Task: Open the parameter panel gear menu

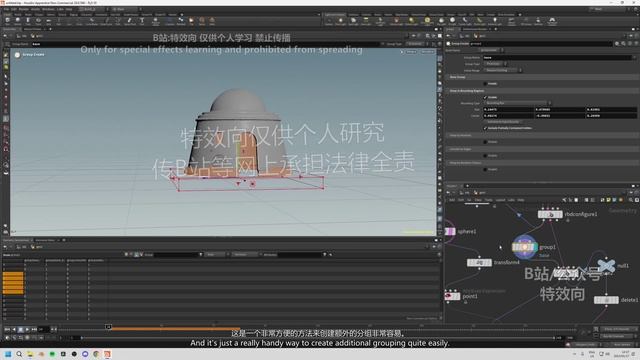Action: coord(617,44)
